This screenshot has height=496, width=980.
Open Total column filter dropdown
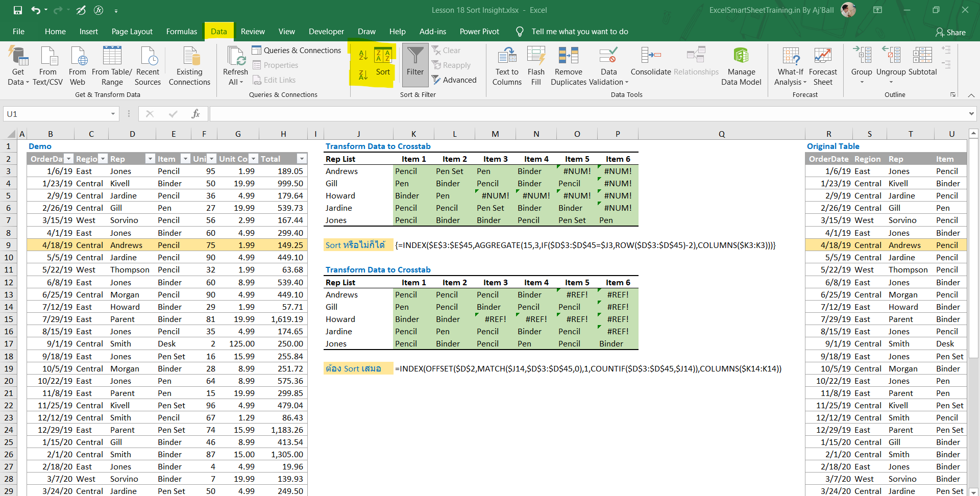pyautogui.click(x=302, y=159)
